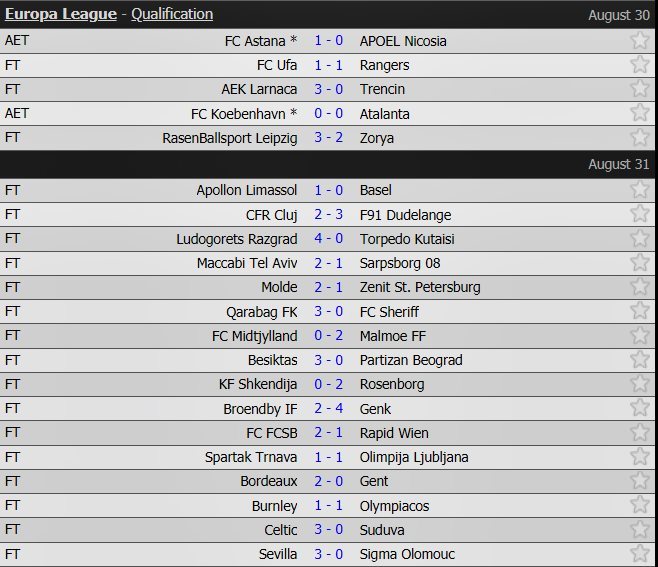This screenshot has width=658, height=567.
Task: Open the Qualification stage link
Action: click(x=172, y=14)
